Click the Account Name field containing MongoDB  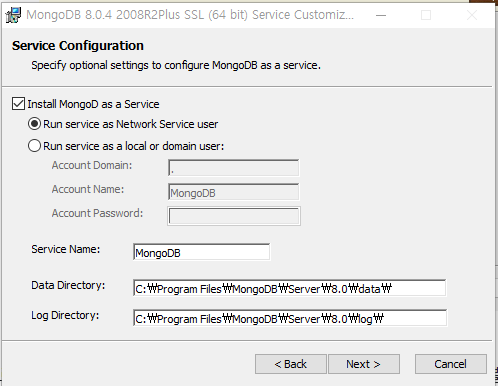[x=234, y=192]
